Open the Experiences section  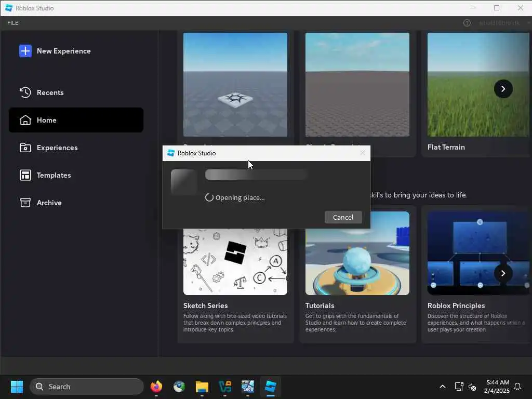tap(76, 148)
